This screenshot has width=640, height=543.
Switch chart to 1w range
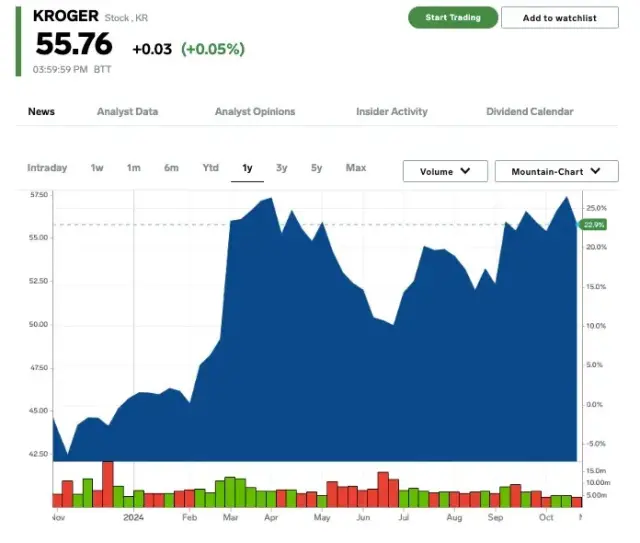[97, 168]
